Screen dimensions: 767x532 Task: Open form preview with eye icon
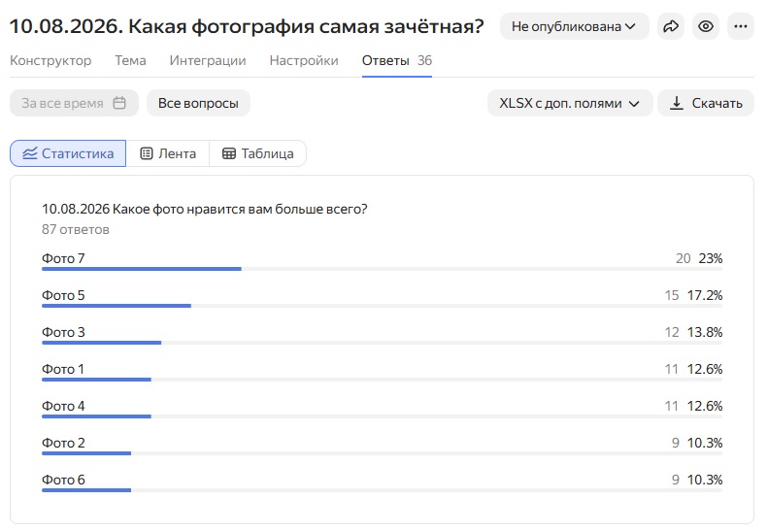(706, 26)
